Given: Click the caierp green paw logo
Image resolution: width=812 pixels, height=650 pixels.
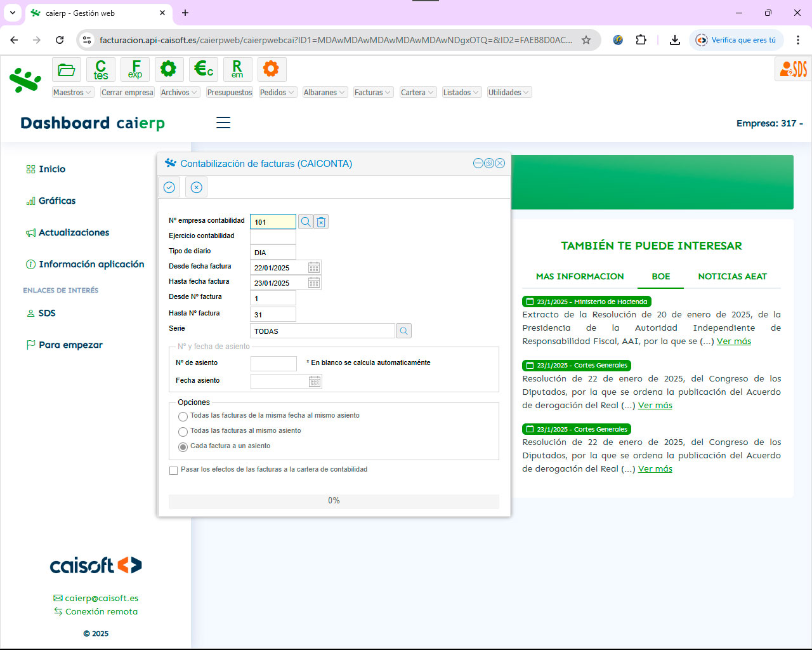Looking at the screenshot, I should [25, 81].
